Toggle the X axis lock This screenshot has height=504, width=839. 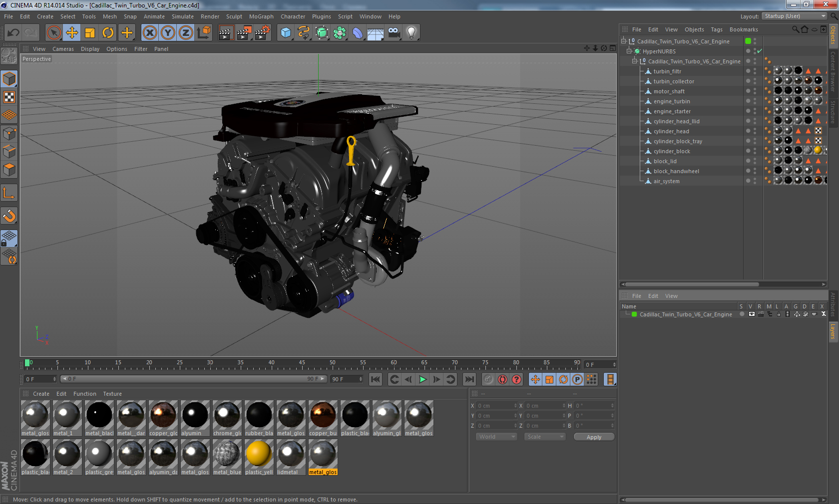pyautogui.click(x=149, y=33)
